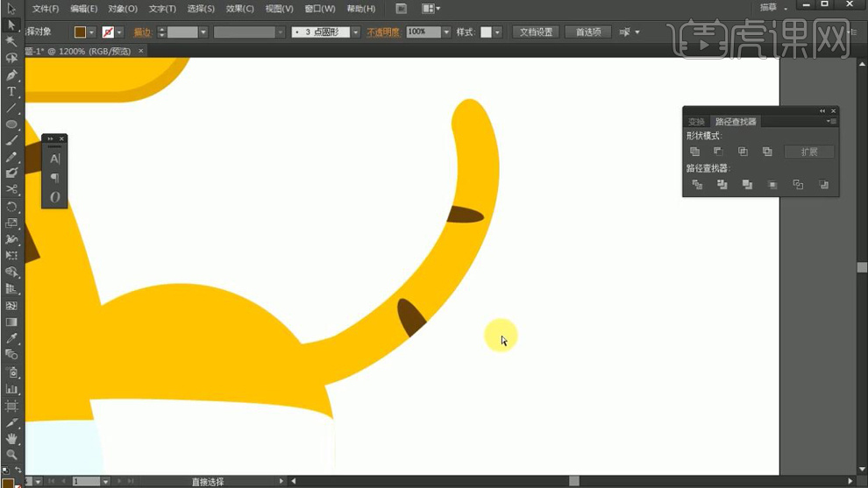The height and width of the screenshot is (488, 868).
Task: Open the 窗口(W) menu
Action: pos(319,9)
